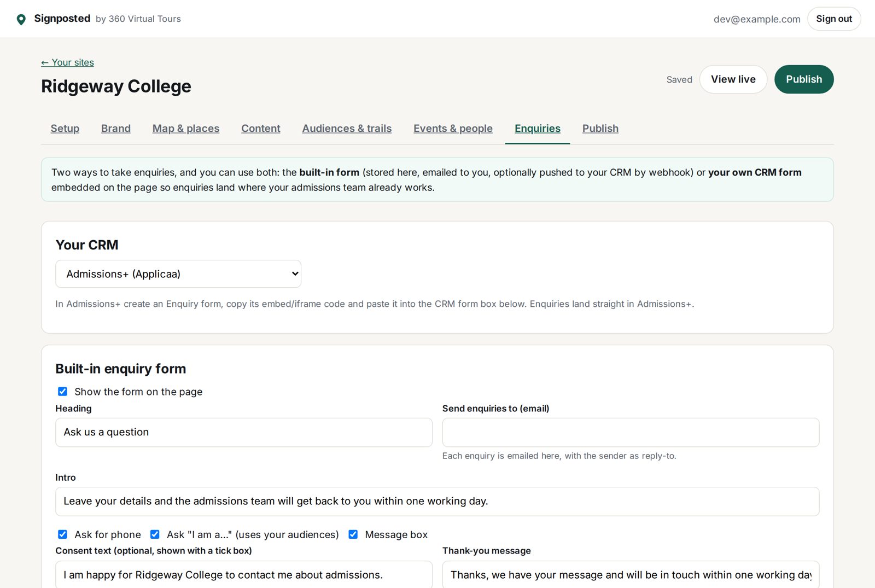This screenshot has height=588, width=875.
Task: Focus the Send enquiries to (email) field
Action: [631, 433]
